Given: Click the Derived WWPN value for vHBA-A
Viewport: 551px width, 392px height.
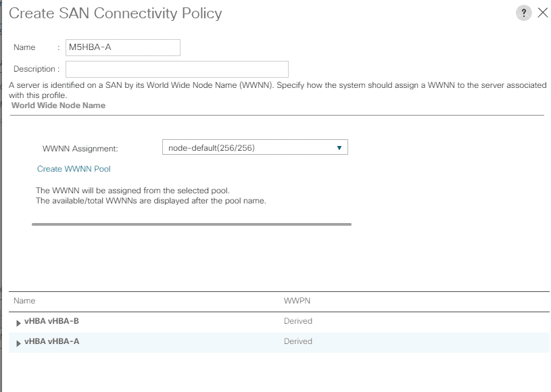Looking at the screenshot, I should click(x=298, y=341).
